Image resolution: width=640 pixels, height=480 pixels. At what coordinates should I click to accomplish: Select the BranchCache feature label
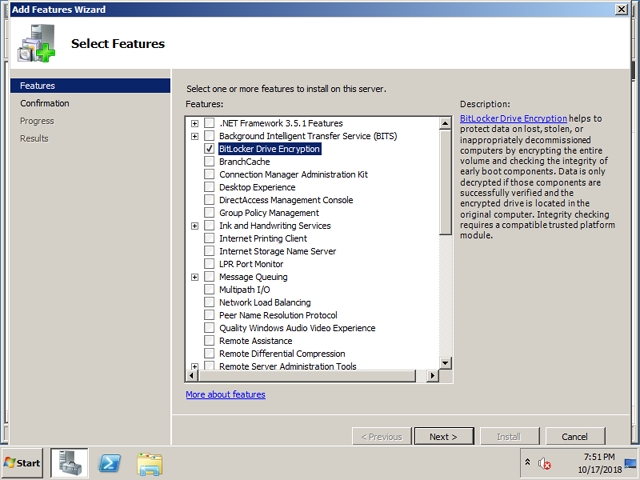(244, 161)
